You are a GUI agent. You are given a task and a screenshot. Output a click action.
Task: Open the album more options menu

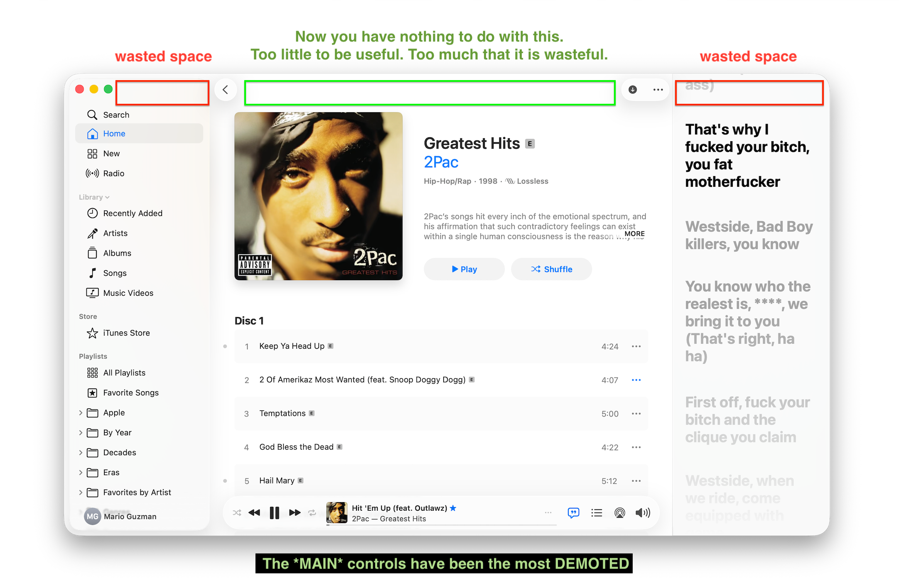pos(658,90)
